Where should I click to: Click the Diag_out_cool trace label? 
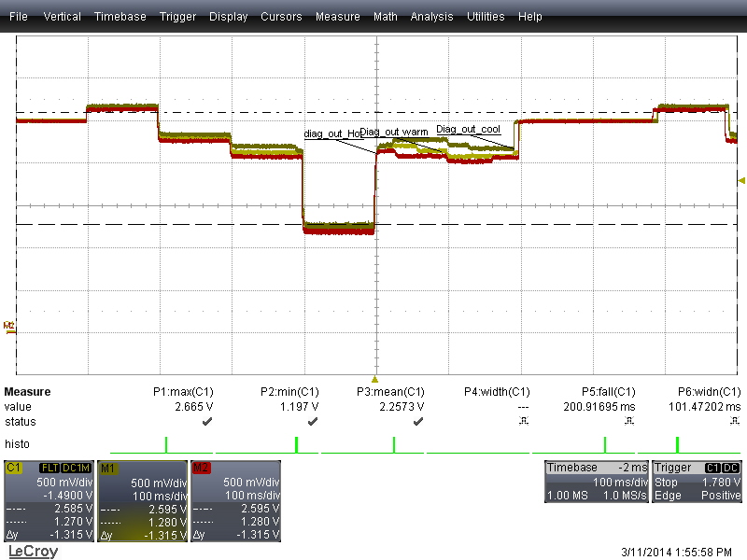pyautogui.click(x=469, y=129)
